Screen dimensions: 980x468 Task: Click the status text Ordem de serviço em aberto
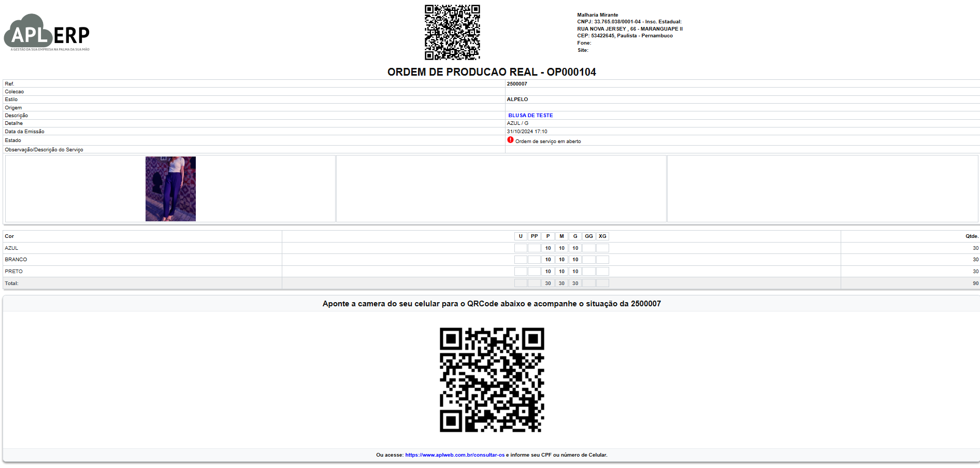click(x=548, y=141)
